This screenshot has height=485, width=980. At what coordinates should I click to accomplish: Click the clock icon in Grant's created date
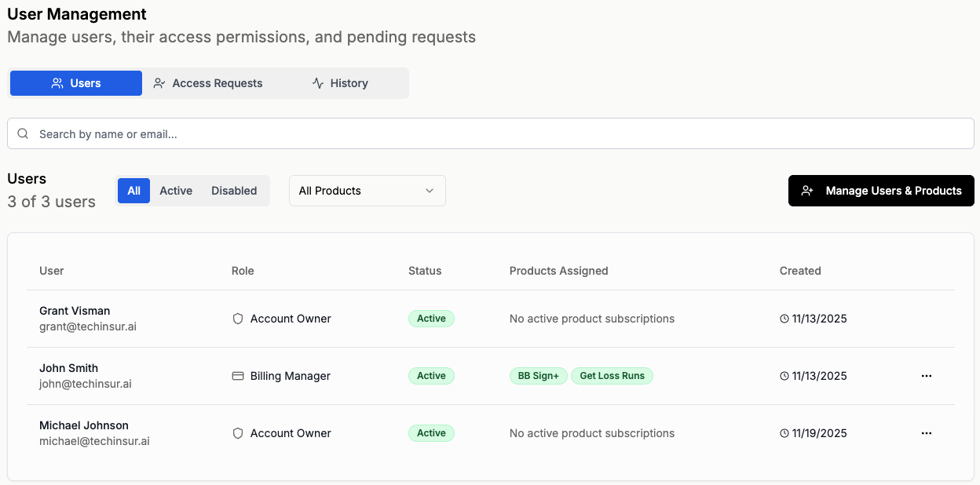784,319
